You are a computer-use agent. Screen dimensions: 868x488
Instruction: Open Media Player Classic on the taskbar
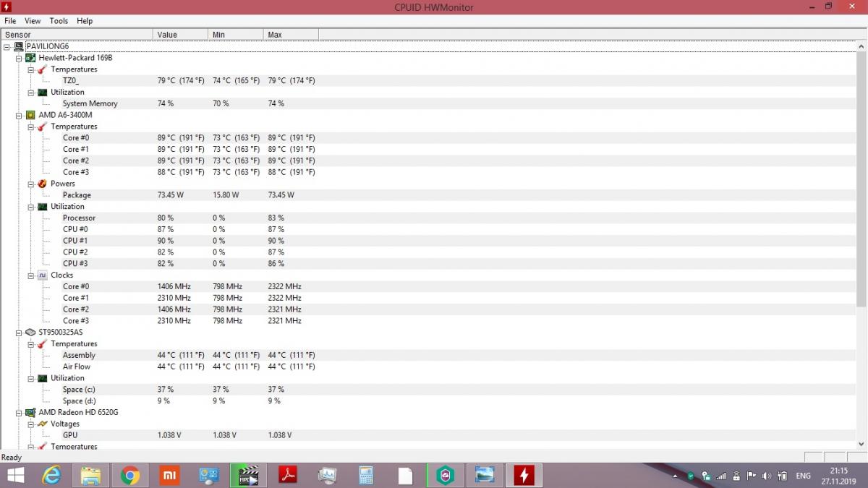pos(248,475)
